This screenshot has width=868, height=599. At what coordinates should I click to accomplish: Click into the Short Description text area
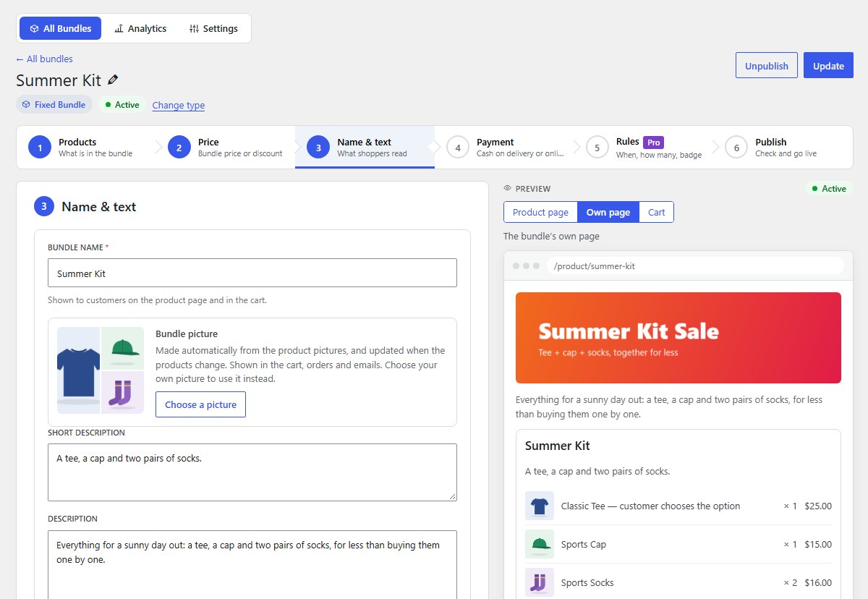click(252, 472)
